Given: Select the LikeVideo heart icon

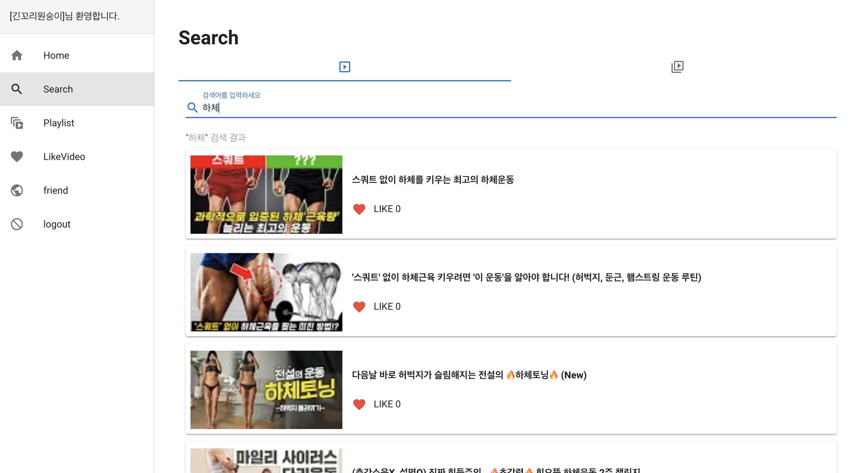Looking at the screenshot, I should [17, 156].
